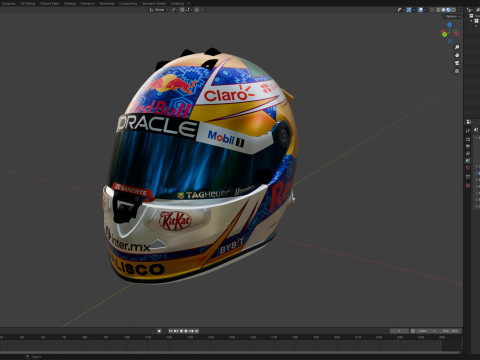This screenshot has height=360, width=480.
Task: Click the red X axis on the navigation gizmo
Action: click(x=442, y=31)
